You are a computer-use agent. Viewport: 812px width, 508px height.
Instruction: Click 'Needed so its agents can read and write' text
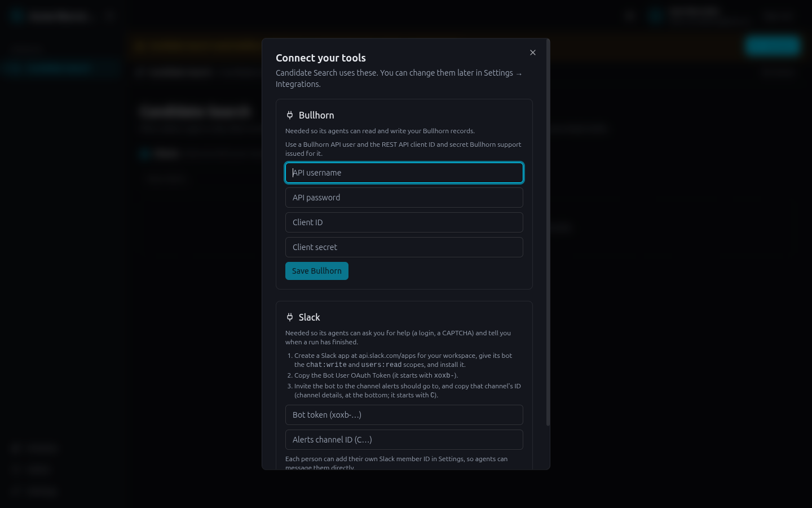[380, 131]
